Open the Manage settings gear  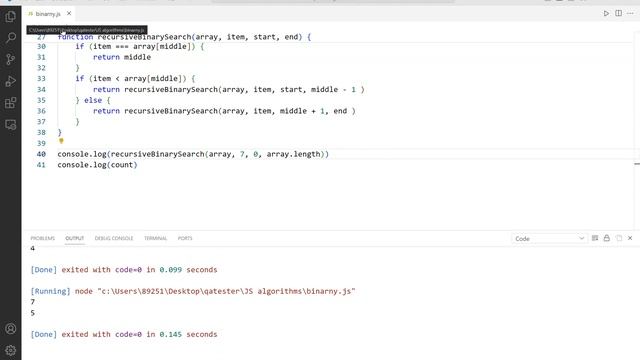11,350
